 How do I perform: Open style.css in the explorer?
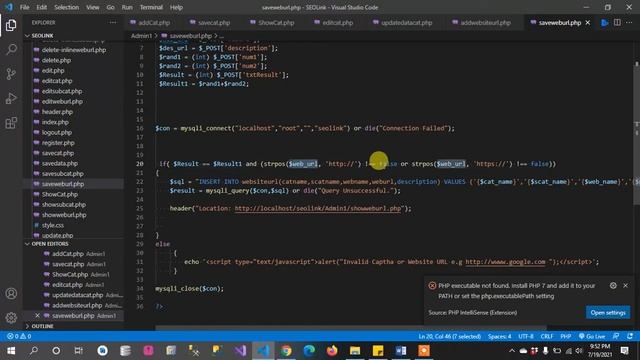coord(53,225)
